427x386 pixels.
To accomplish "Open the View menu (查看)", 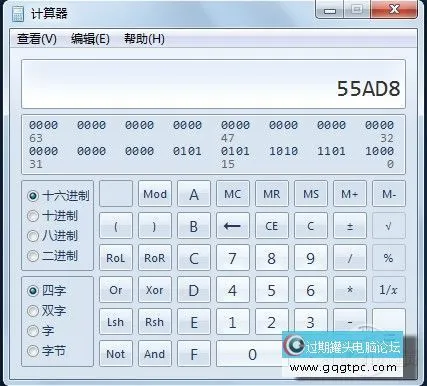I will click(x=37, y=39).
